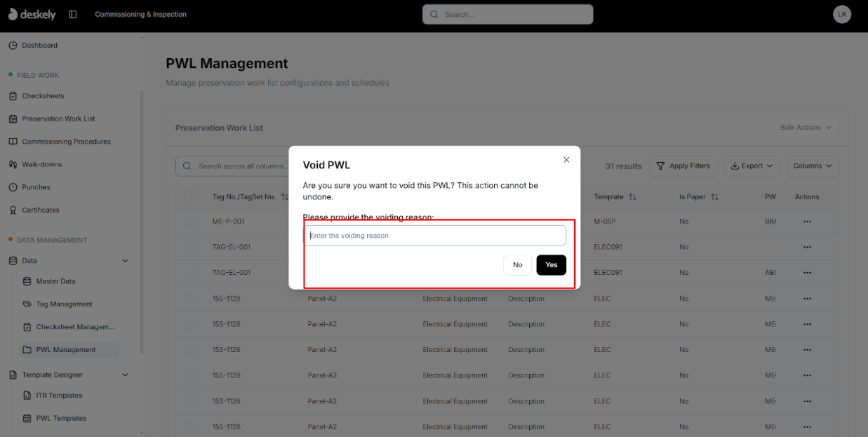Open ITR Templates from the sidebar
This screenshot has width=868, height=437.
click(60, 395)
